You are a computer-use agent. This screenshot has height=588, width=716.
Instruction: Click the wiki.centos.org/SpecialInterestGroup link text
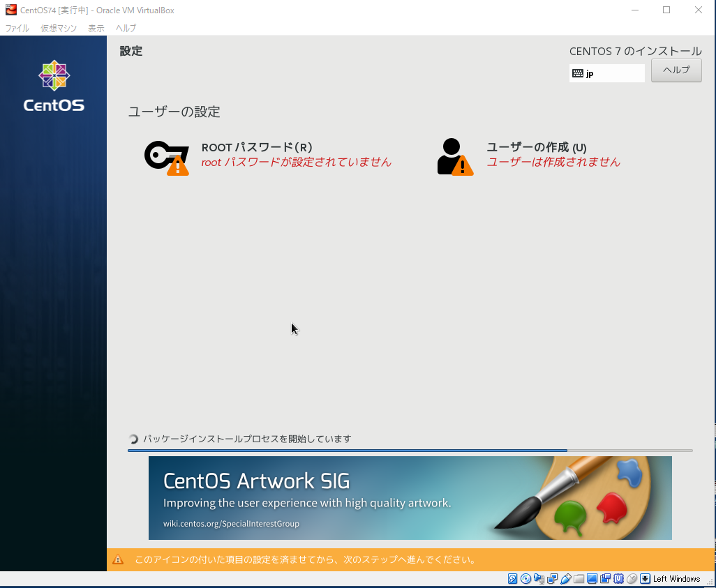point(231,524)
